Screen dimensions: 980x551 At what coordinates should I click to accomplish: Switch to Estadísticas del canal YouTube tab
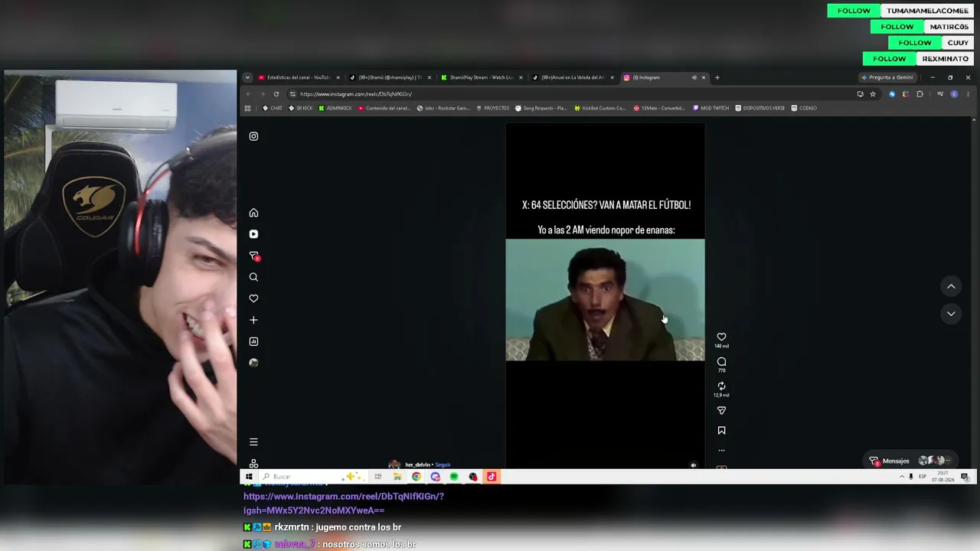(x=299, y=77)
